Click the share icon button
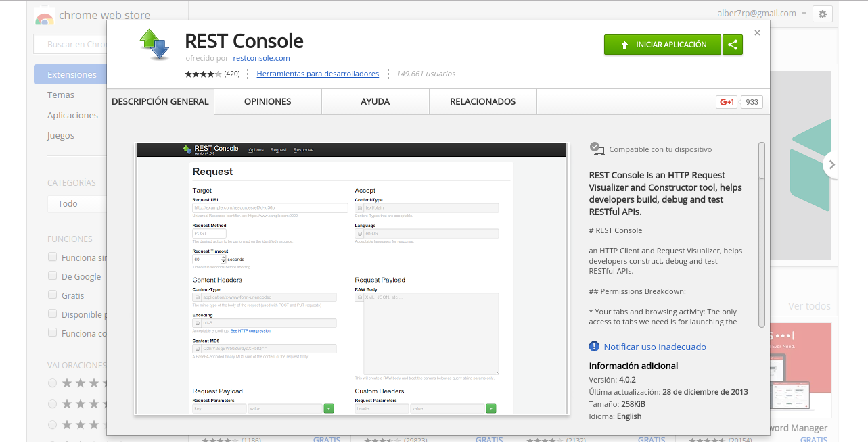 click(732, 45)
